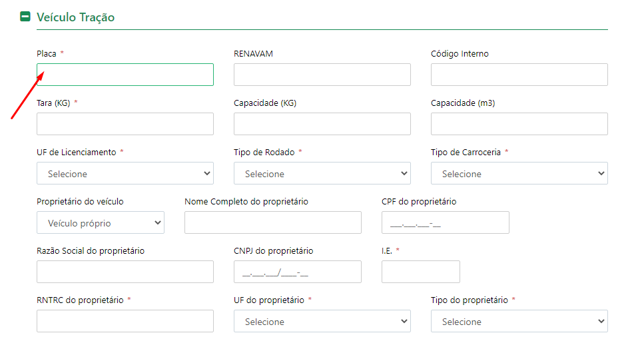
Task: Select the Código Interno text box
Action: click(519, 75)
